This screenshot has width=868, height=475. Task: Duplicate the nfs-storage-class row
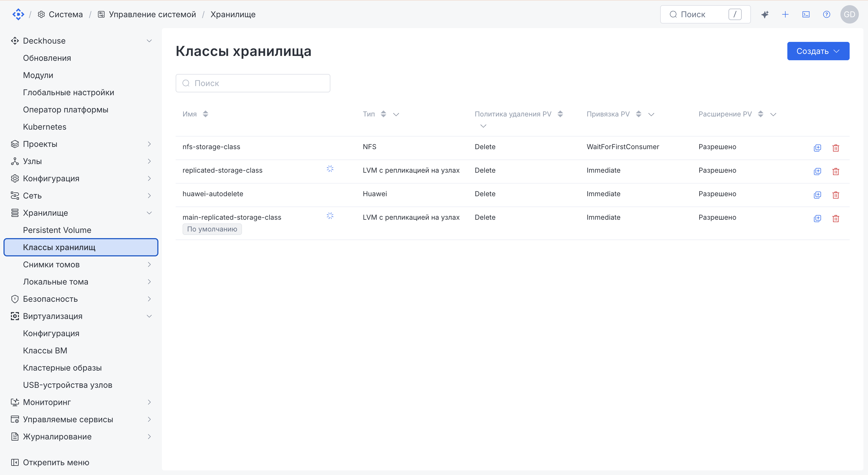(x=817, y=148)
